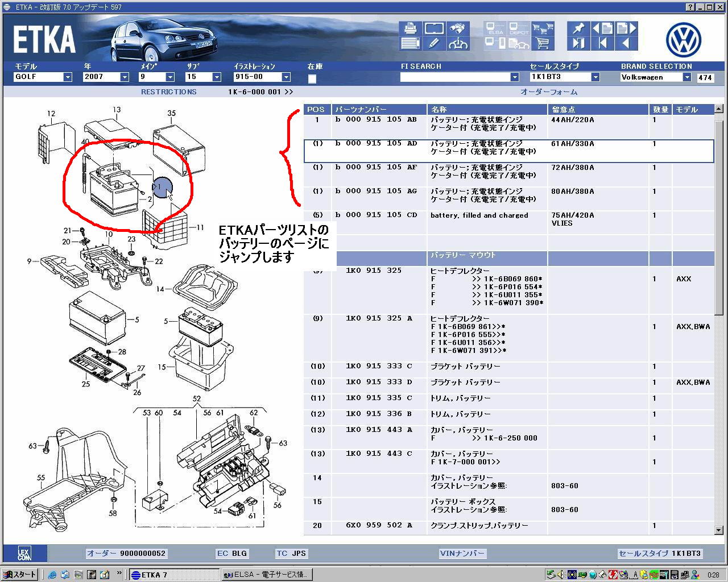The height and width of the screenshot is (582, 728).
Task: Click the volume speaker tray icon
Action: point(561,574)
